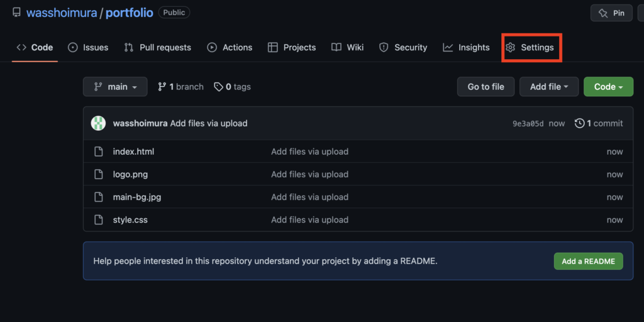Image resolution: width=644 pixels, height=322 pixels.
Task: Click the file icon beside logo.png
Action: (99, 174)
